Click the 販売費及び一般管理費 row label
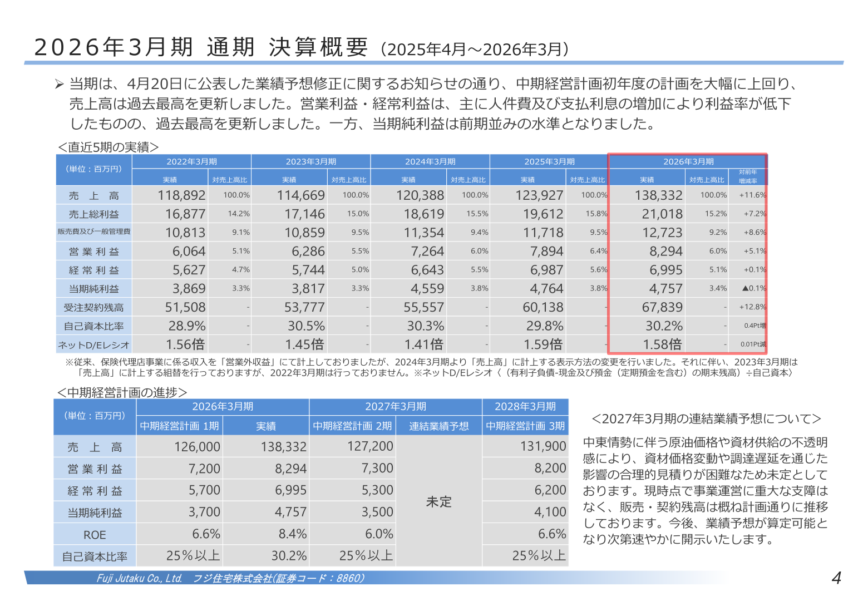The image size is (868, 601). pyautogui.click(x=94, y=231)
